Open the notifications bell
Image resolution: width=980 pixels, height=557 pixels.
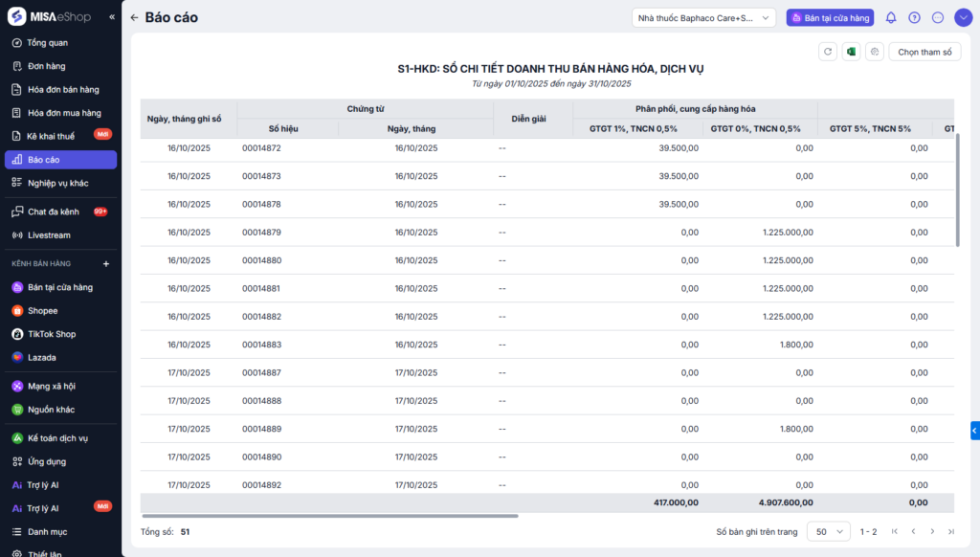(x=891, y=17)
